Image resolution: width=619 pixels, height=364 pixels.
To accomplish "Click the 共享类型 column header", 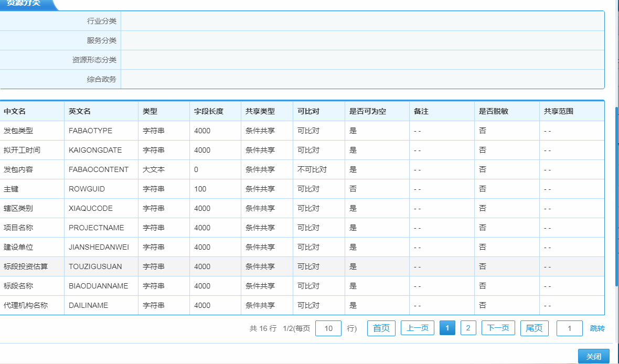I will (x=260, y=111).
